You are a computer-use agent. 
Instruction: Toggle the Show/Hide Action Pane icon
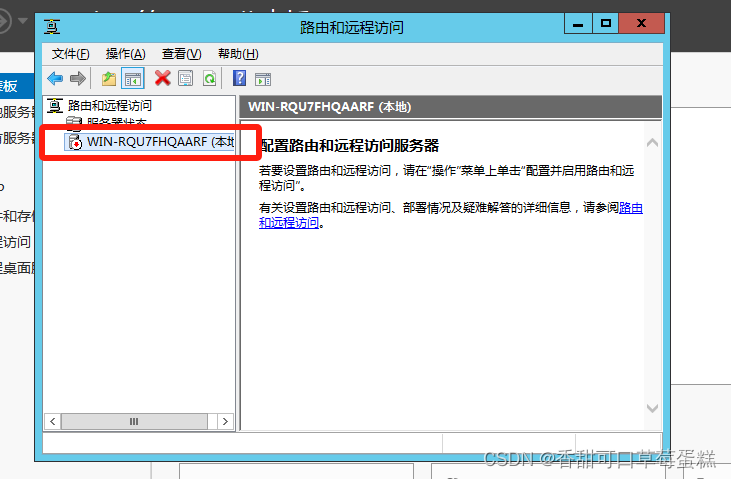point(263,79)
